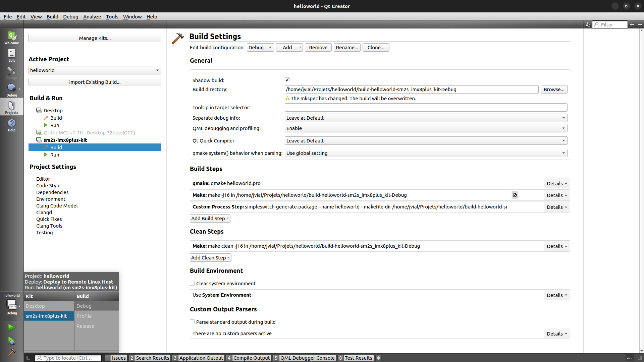Click Browse for build directory

coord(554,89)
